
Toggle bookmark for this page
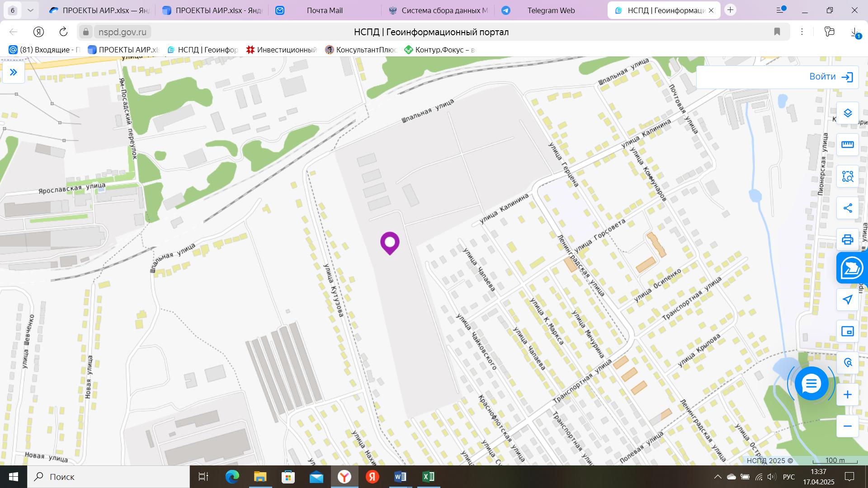tap(777, 32)
